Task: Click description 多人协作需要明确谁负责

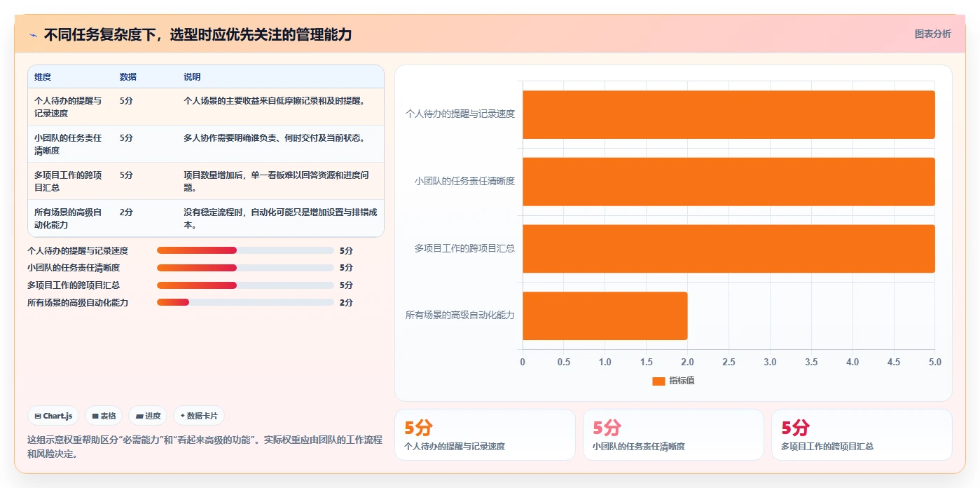Action: [275, 138]
